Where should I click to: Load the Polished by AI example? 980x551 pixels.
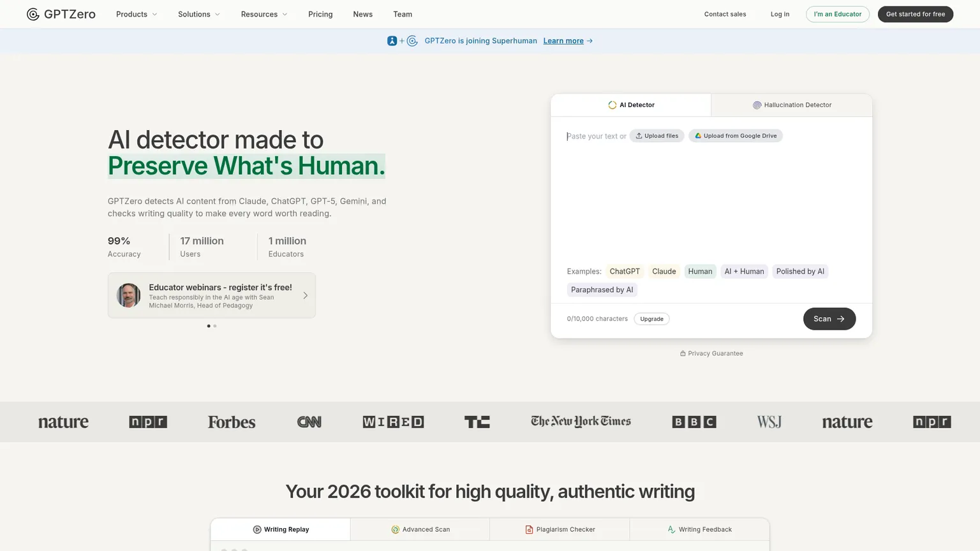(800, 272)
